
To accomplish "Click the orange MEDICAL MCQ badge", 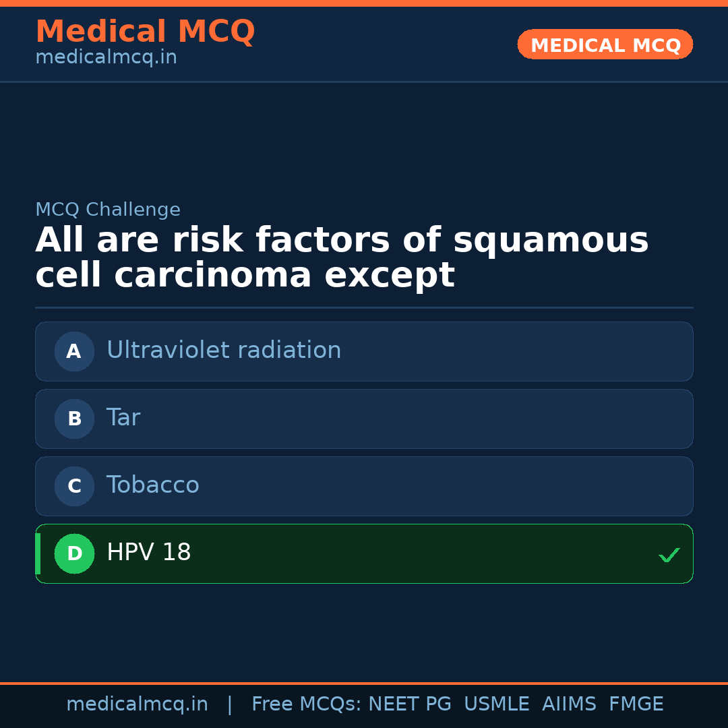I will (x=605, y=45).
